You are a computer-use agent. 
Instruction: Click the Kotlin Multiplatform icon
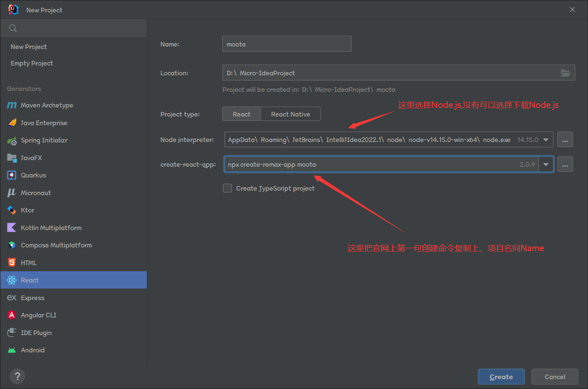(12, 228)
